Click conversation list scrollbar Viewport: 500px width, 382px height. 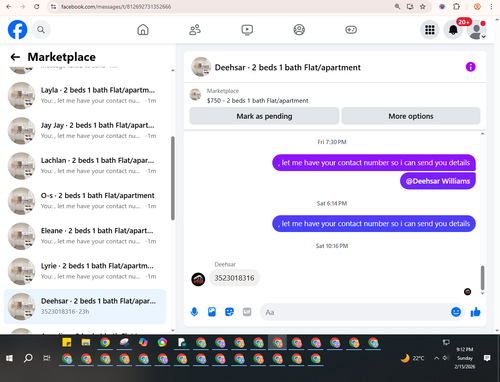tap(173, 178)
